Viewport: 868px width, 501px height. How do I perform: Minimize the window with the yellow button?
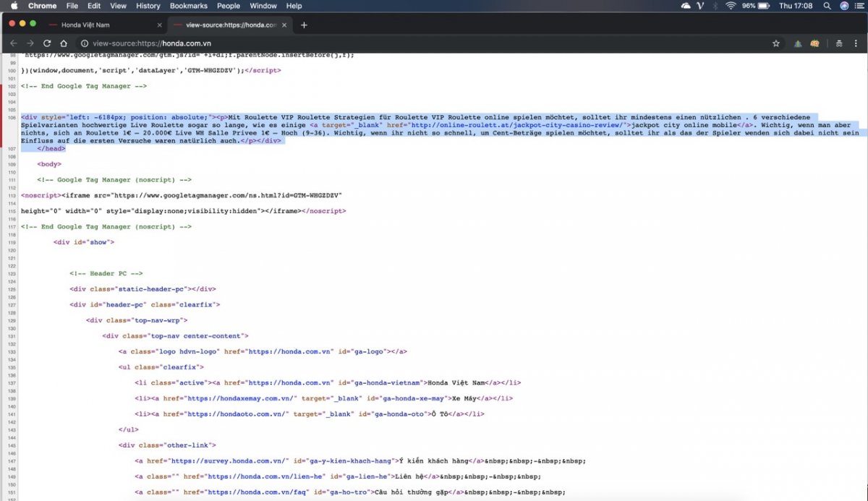coord(22,24)
